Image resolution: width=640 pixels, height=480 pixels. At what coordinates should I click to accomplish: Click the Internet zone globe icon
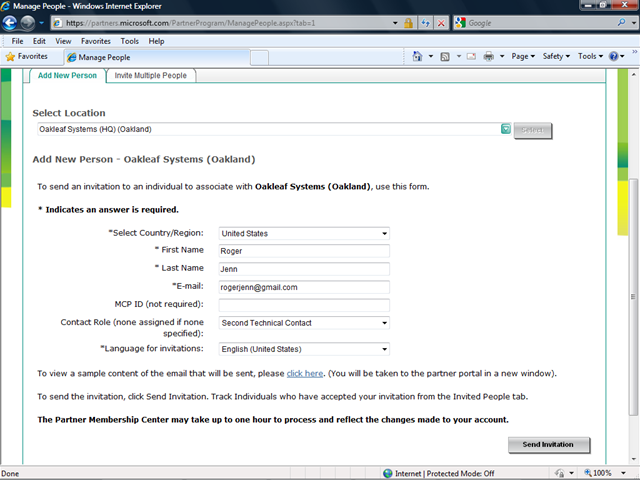tap(388, 473)
